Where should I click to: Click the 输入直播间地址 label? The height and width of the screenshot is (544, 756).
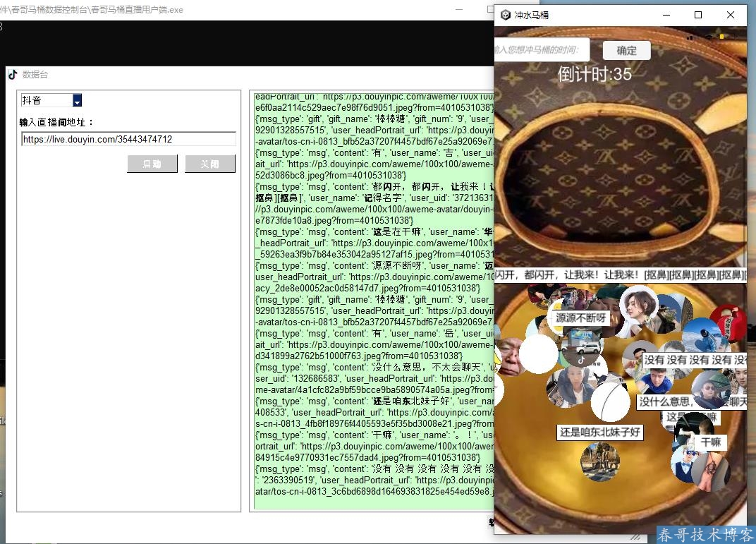56,122
